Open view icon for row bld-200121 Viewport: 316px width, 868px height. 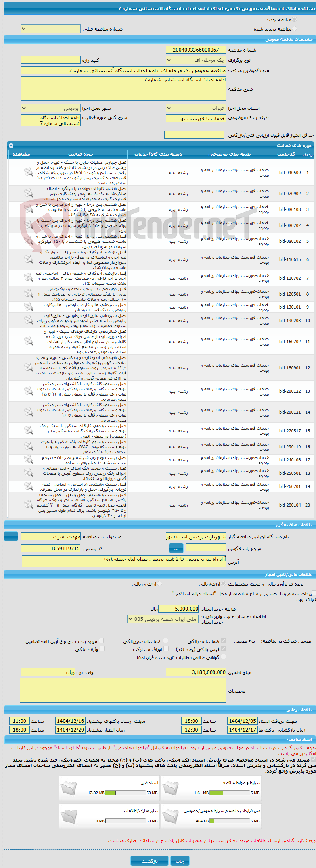(29, 412)
